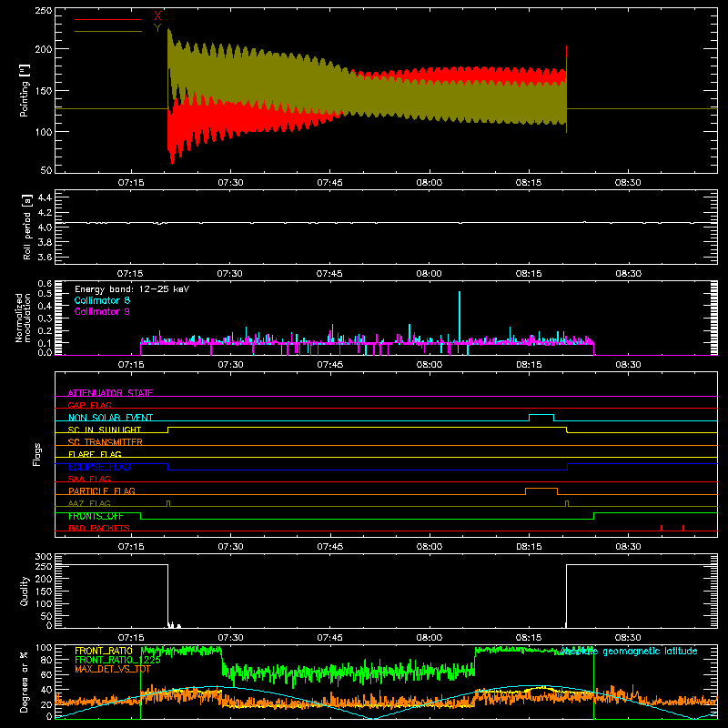
Task: Click the 'Quality' y-axis title
Action: coord(25,591)
